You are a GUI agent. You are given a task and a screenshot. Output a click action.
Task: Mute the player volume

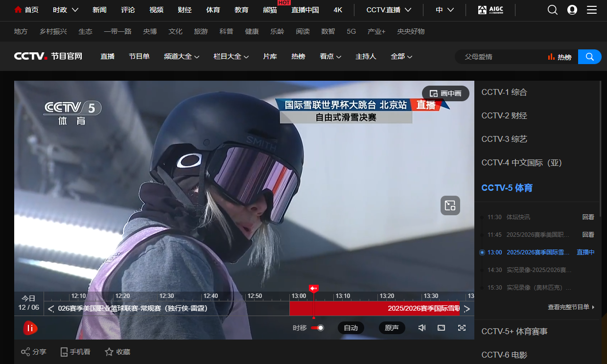421,328
